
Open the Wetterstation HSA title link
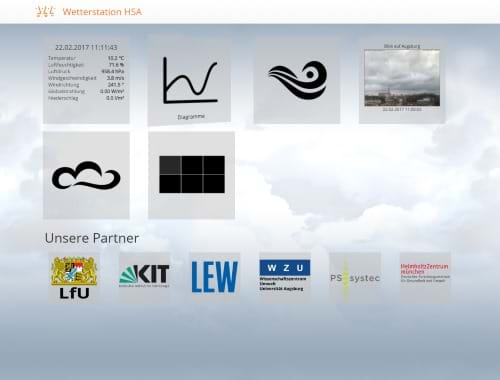tap(102, 12)
